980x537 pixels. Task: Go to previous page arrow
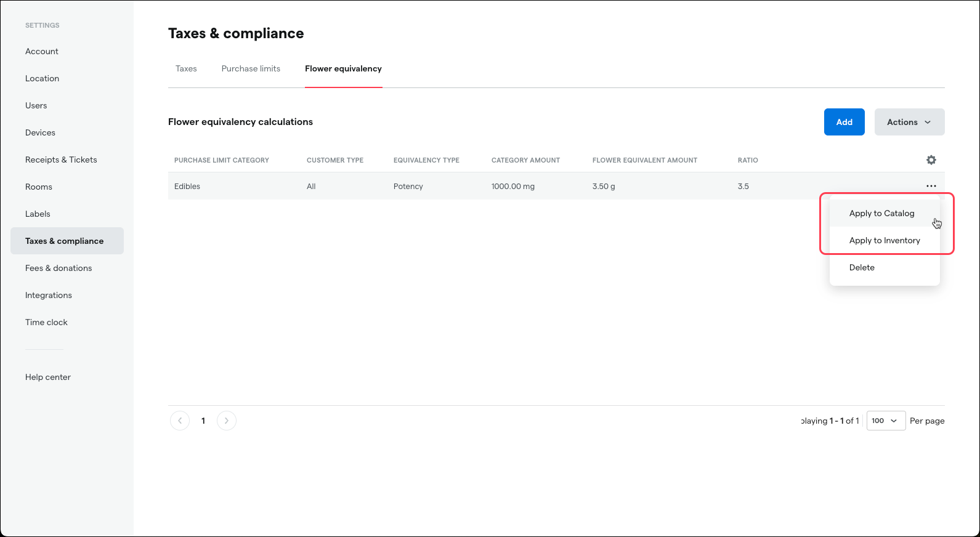180,421
